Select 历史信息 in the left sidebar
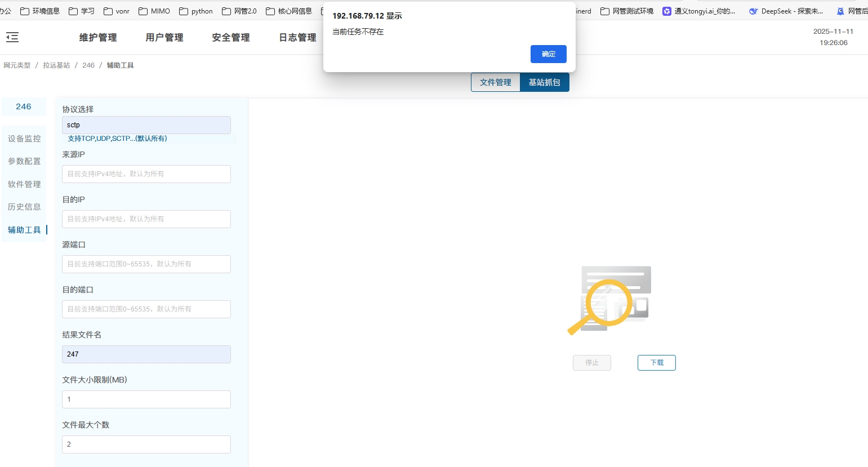Viewport: 868px width, 467px height. 24,207
